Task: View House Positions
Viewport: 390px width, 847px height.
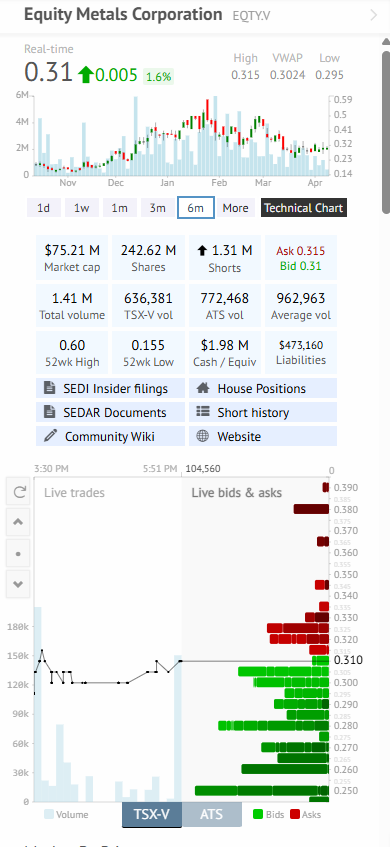Action: [x=263, y=388]
